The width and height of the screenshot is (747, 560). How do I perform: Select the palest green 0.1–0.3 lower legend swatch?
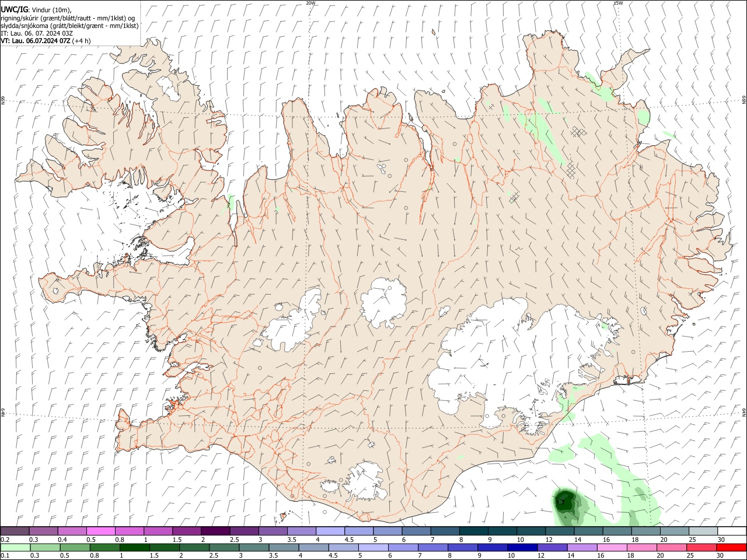15,547
